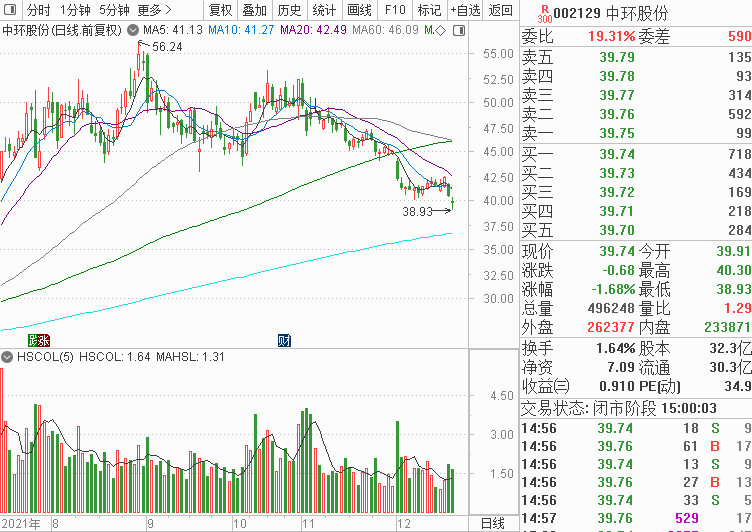The height and width of the screenshot is (532, 752).
Task: Select 买三 price 39.72
Action: pyautogui.click(x=617, y=192)
